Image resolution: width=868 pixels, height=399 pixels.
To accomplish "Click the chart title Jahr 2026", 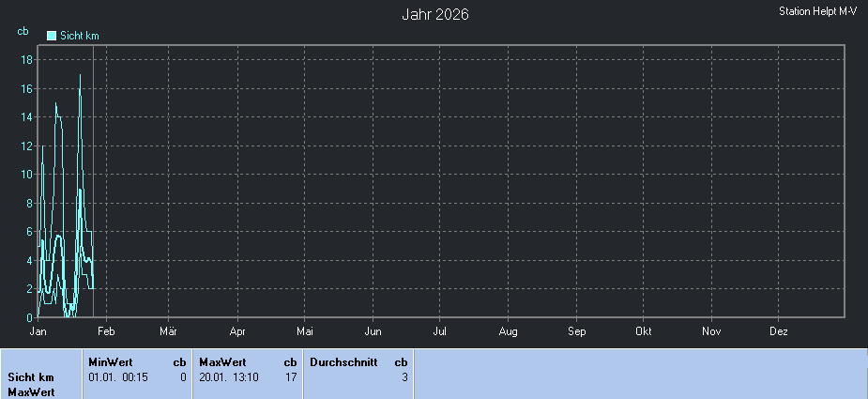I will coord(435,14).
